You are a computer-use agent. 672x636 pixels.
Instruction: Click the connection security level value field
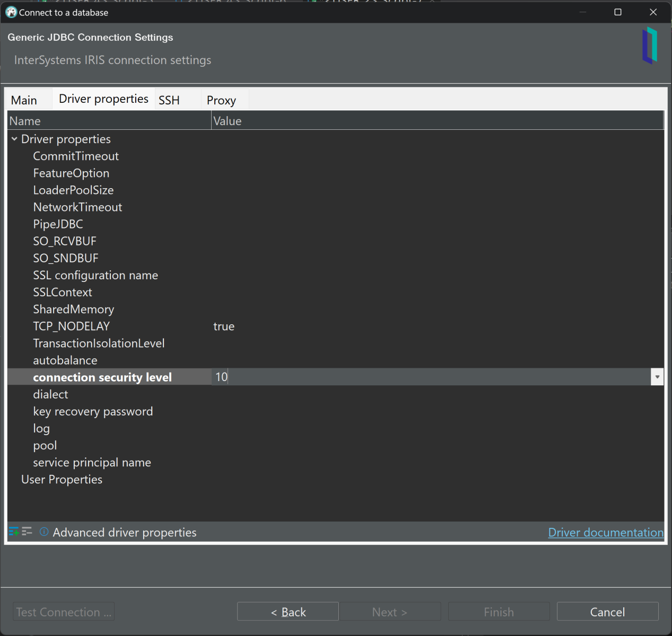click(430, 377)
